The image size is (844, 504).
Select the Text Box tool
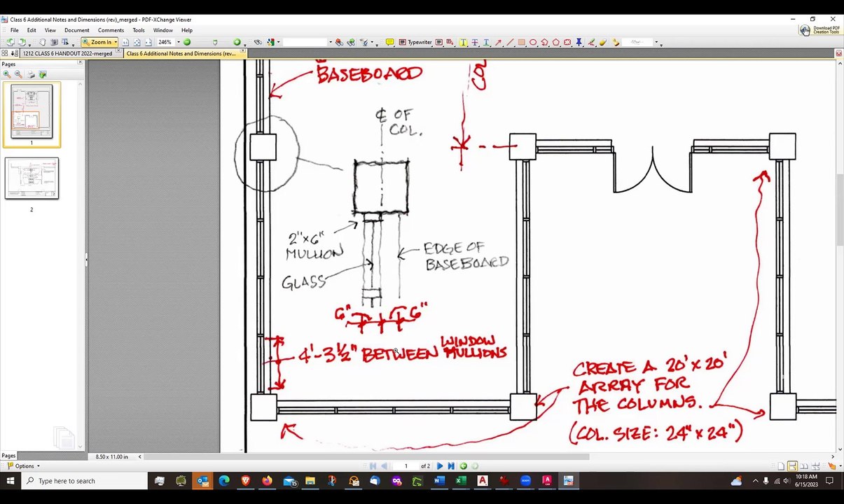pos(439,42)
